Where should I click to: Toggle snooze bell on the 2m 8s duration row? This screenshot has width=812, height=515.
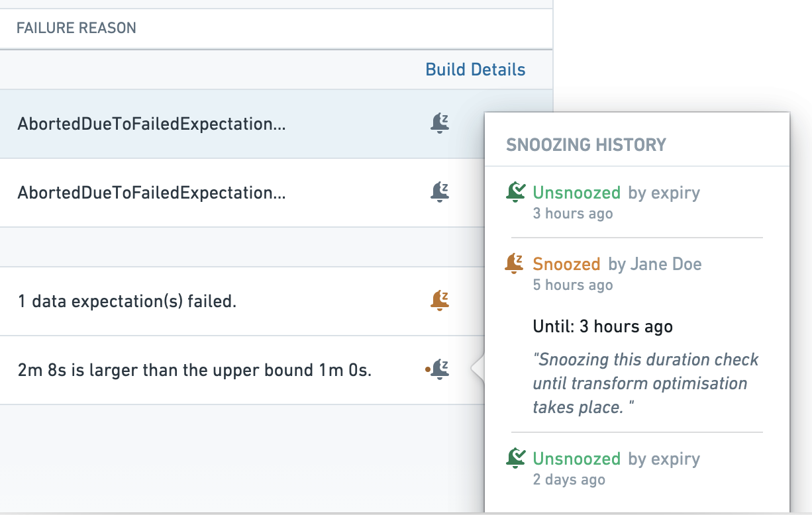click(440, 369)
